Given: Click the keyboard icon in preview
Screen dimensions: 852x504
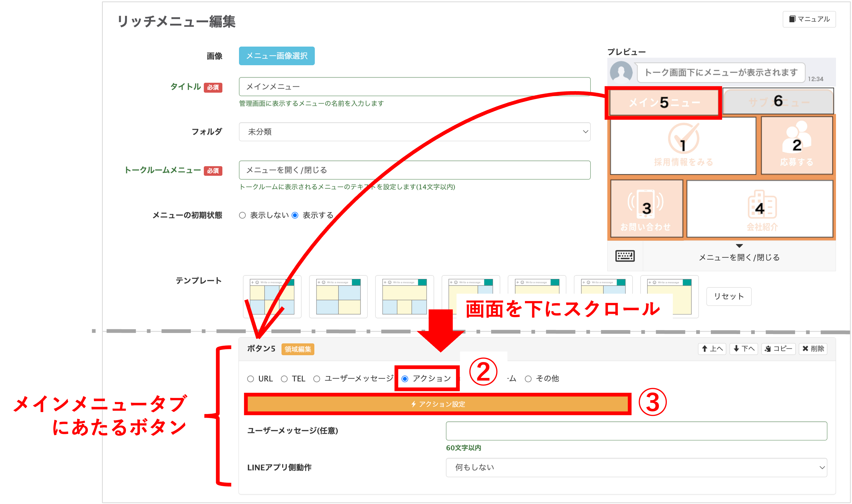Looking at the screenshot, I should [625, 256].
